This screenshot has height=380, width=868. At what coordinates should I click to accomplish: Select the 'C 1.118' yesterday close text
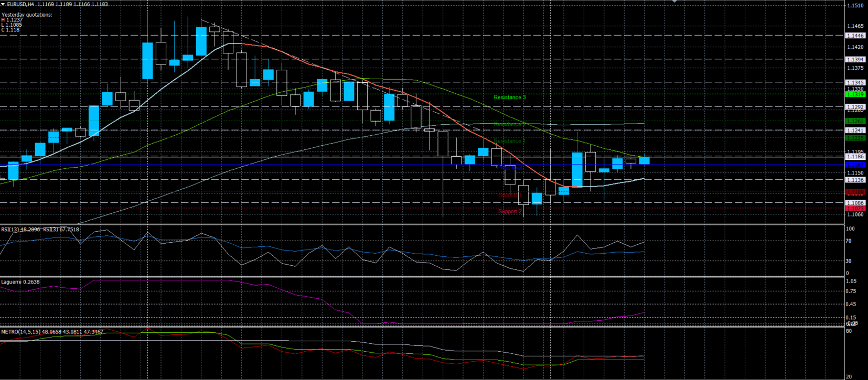10,30
